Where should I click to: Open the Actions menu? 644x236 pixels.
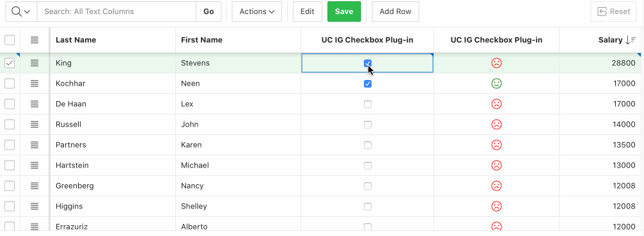point(256,12)
